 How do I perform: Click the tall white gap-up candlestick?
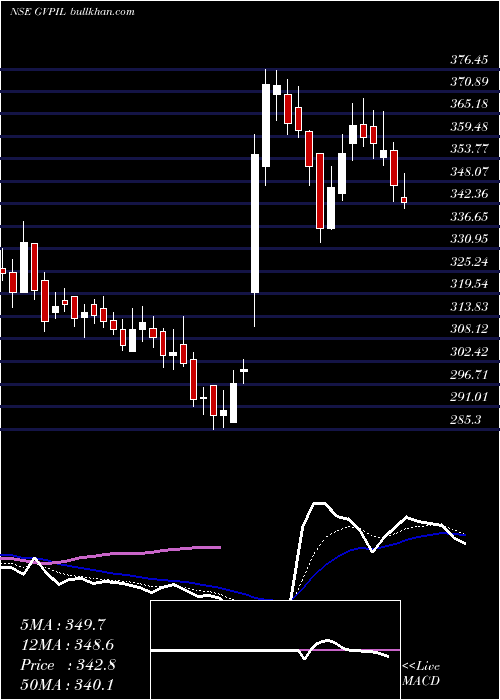tap(255, 223)
